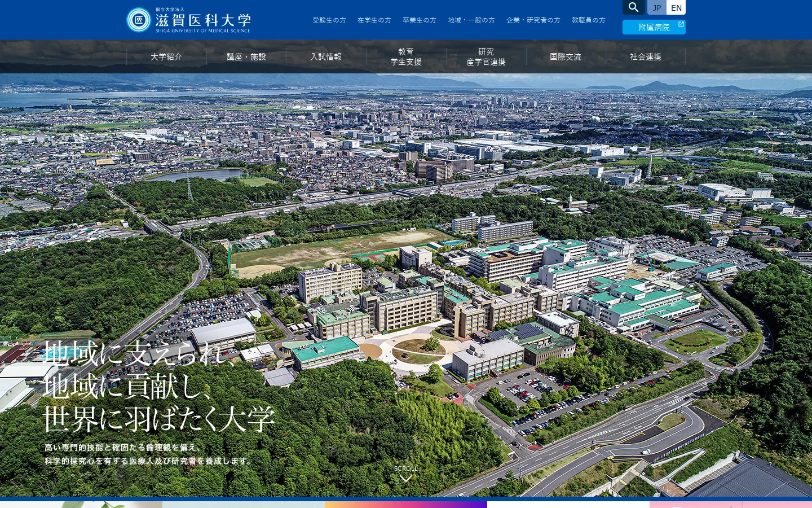Viewport: 812px width, 508px height.
Task: Click the headline 世界に羽ばたく大学
Action: [159, 418]
